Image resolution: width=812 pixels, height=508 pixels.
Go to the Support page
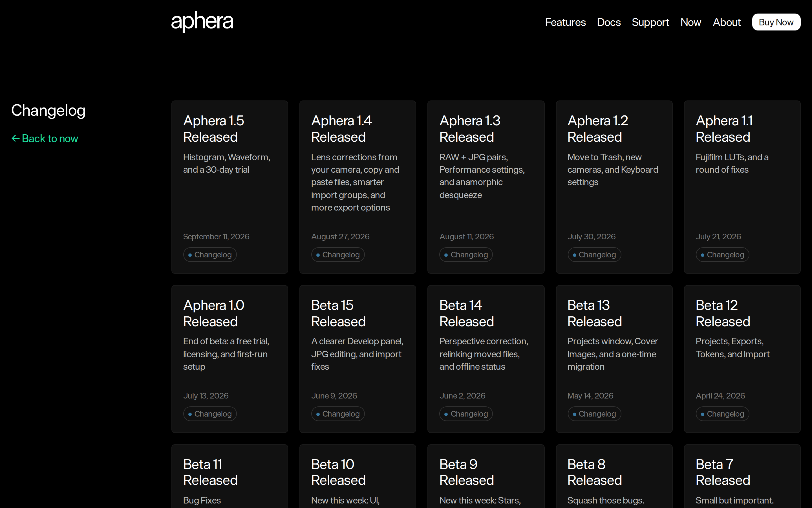(650, 22)
